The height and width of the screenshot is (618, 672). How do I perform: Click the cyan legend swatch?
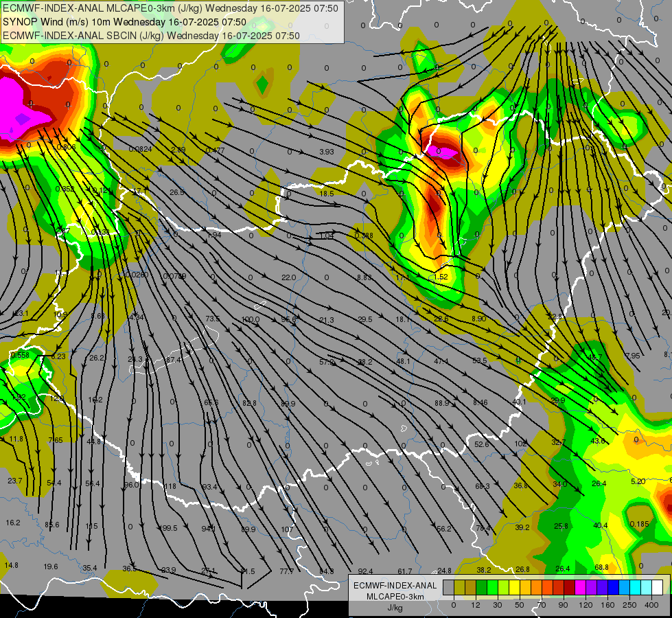pyautogui.click(x=636, y=587)
